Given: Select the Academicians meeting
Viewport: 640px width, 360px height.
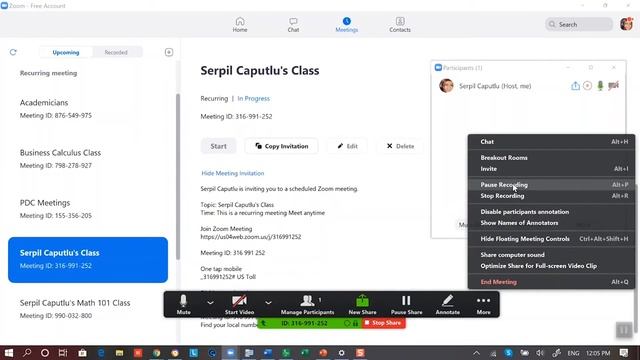Looking at the screenshot, I should pos(88,109).
